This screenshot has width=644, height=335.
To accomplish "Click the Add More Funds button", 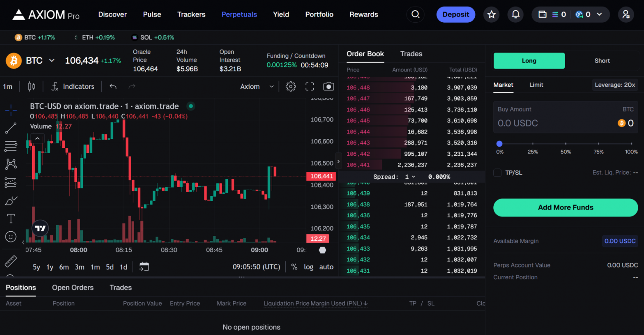I will tap(565, 207).
